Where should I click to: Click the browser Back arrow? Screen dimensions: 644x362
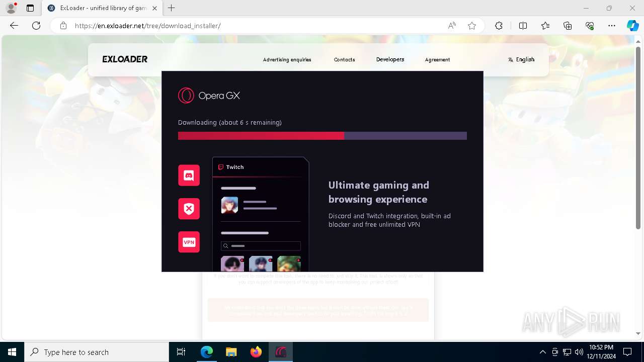click(14, 26)
